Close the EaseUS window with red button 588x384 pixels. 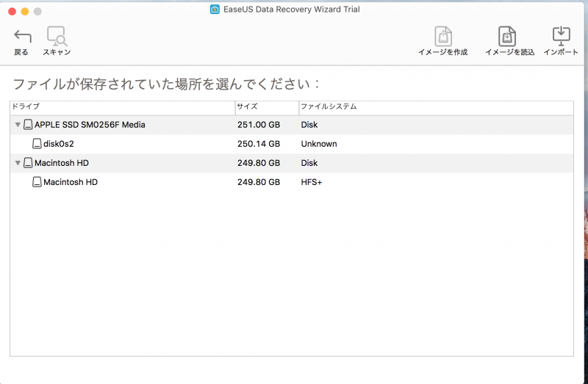(x=12, y=12)
